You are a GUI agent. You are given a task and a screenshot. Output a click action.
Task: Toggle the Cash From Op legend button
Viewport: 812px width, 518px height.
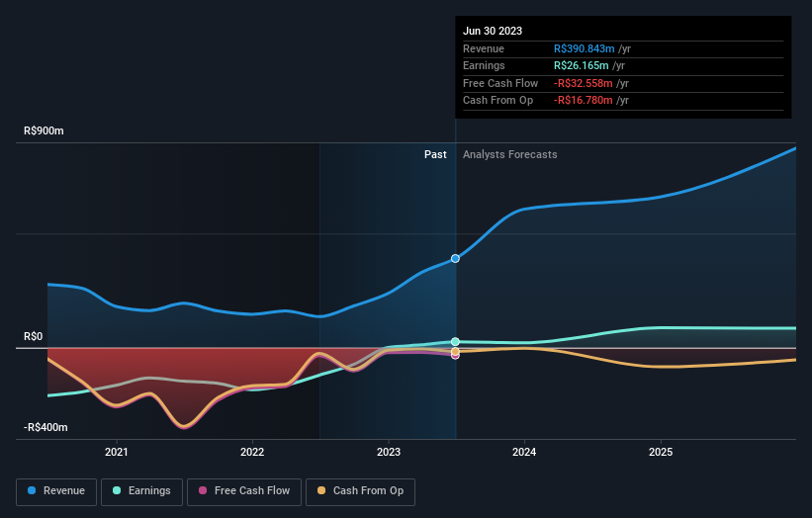click(360, 491)
